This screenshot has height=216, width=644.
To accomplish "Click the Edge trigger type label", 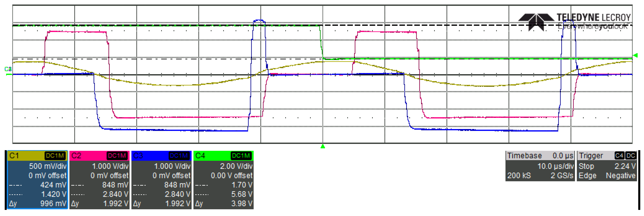I will click(x=587, y=176).
